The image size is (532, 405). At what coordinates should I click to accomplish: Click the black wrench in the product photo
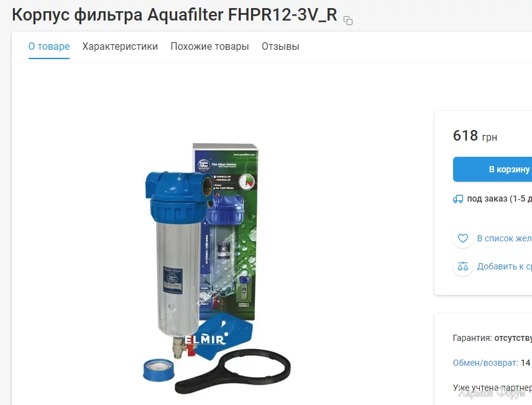point(233,371)
